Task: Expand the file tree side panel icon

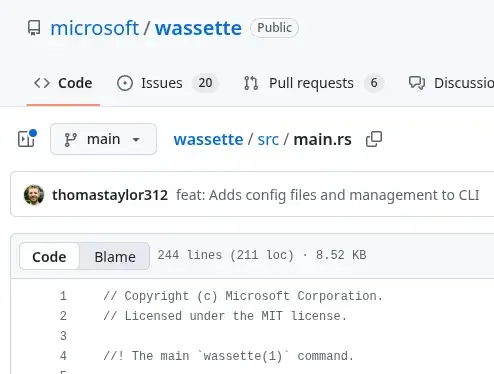Action: pos(27,138)
